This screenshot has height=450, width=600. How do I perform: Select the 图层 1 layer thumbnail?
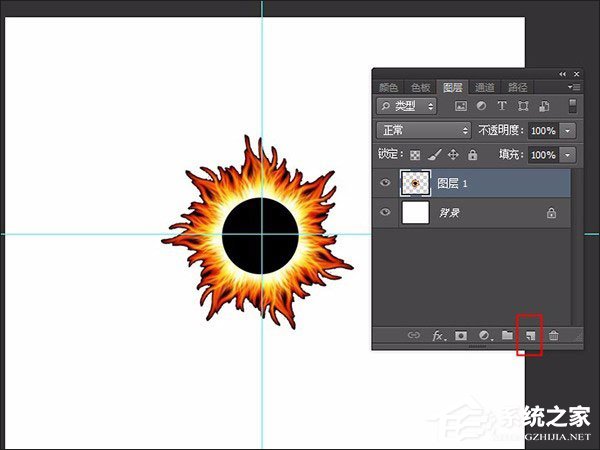414,183
